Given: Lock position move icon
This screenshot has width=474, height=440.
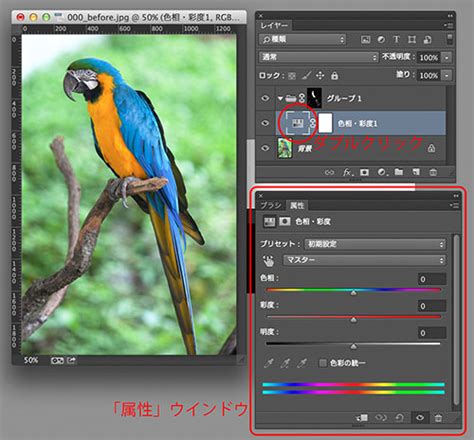Looking at the screenshot, I should (320, 76).
